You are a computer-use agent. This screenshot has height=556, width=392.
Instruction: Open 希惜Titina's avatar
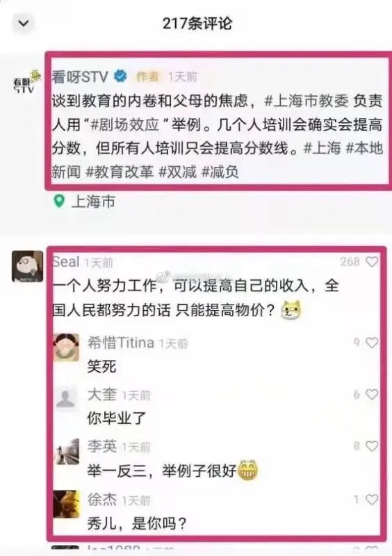[66, 347]
